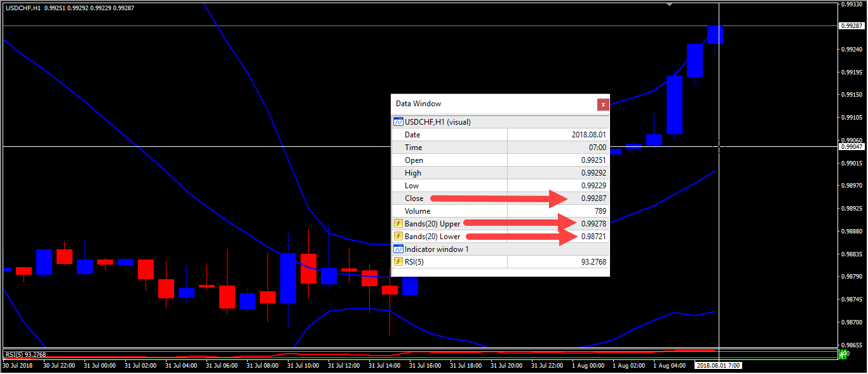
Task: Select the Bands(20) Lower label
Action: click(432, 237)
